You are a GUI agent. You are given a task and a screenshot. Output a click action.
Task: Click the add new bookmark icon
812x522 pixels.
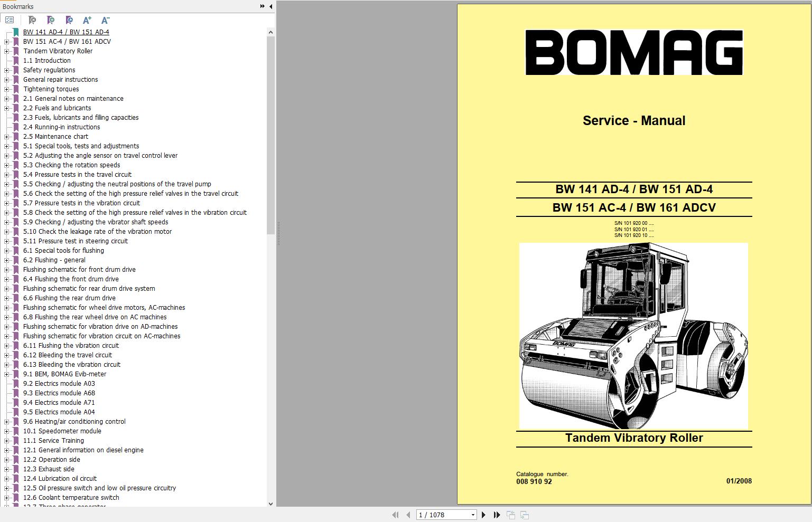[51, 20]
